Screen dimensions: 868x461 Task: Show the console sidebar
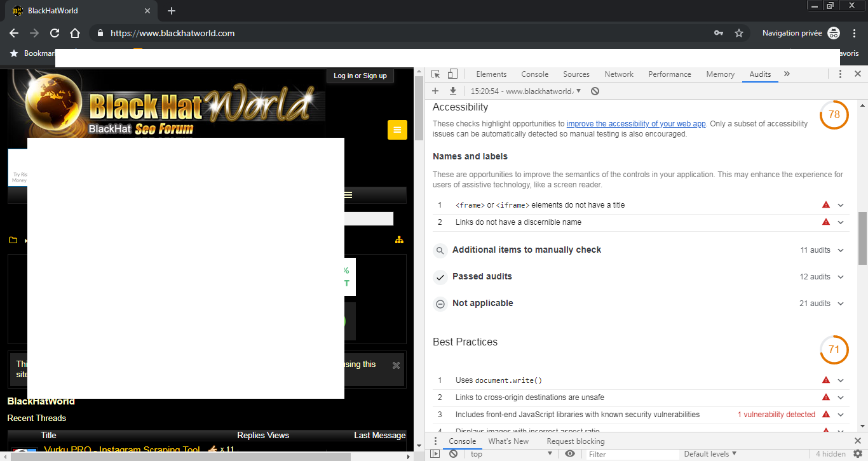tap(435, 454)
